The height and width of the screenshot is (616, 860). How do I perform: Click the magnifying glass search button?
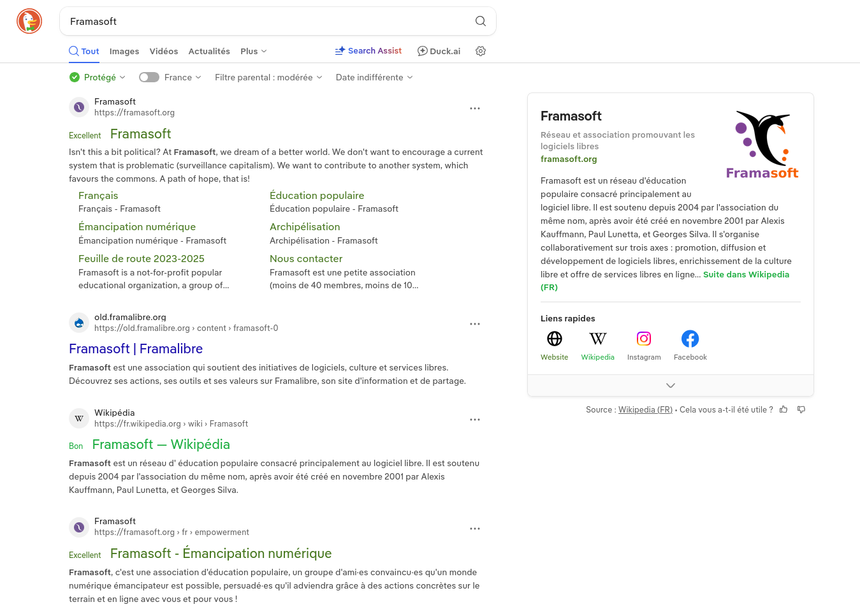point(481,22)
